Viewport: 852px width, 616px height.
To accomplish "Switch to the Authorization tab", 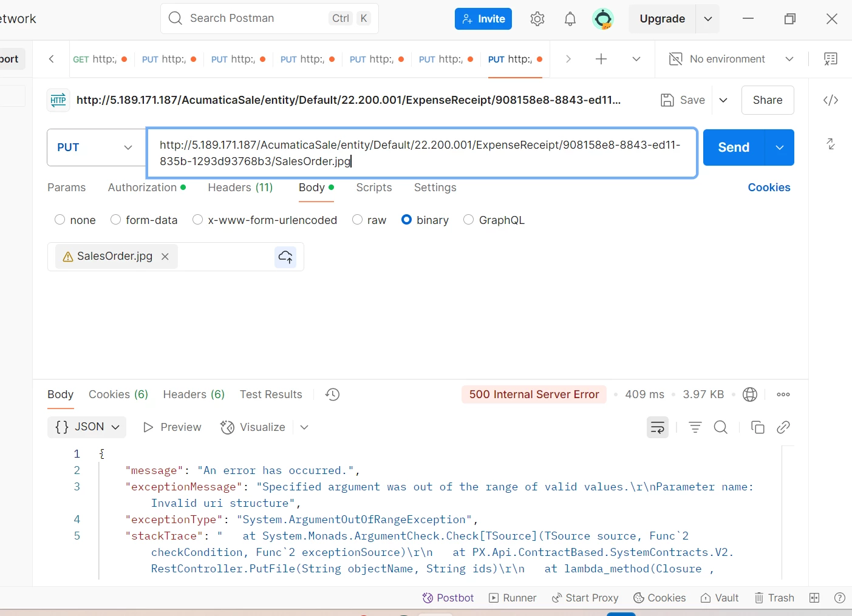I will 147,188.
